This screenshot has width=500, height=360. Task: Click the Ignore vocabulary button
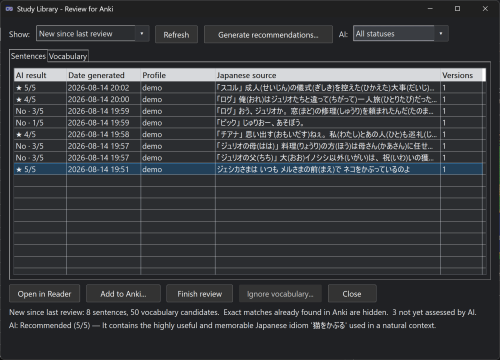280,294
